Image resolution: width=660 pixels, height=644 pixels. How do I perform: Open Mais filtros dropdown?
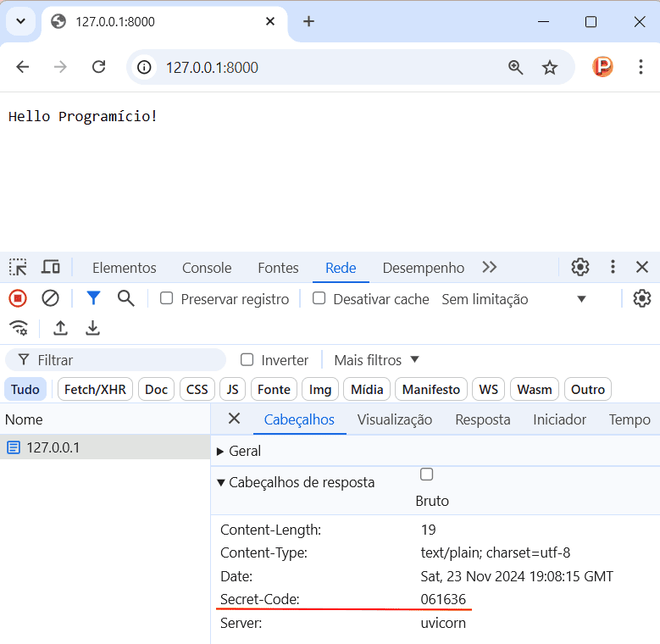(x=376, y=360)
